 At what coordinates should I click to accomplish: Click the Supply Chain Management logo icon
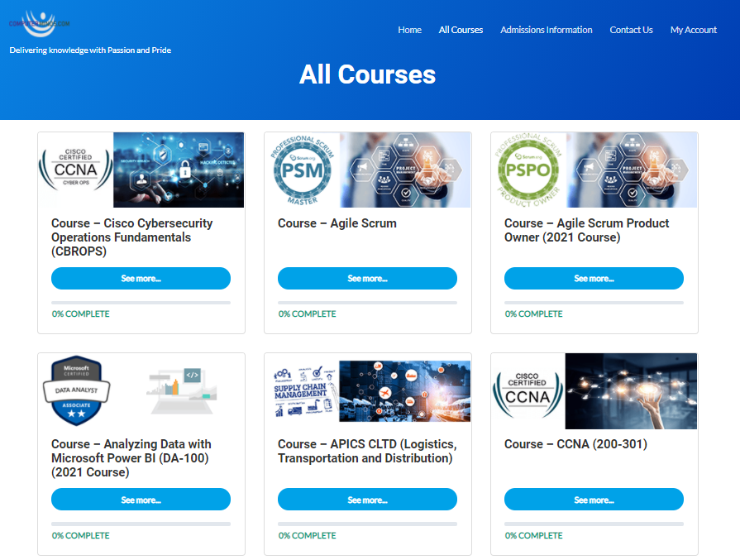(x=304, y=391)
